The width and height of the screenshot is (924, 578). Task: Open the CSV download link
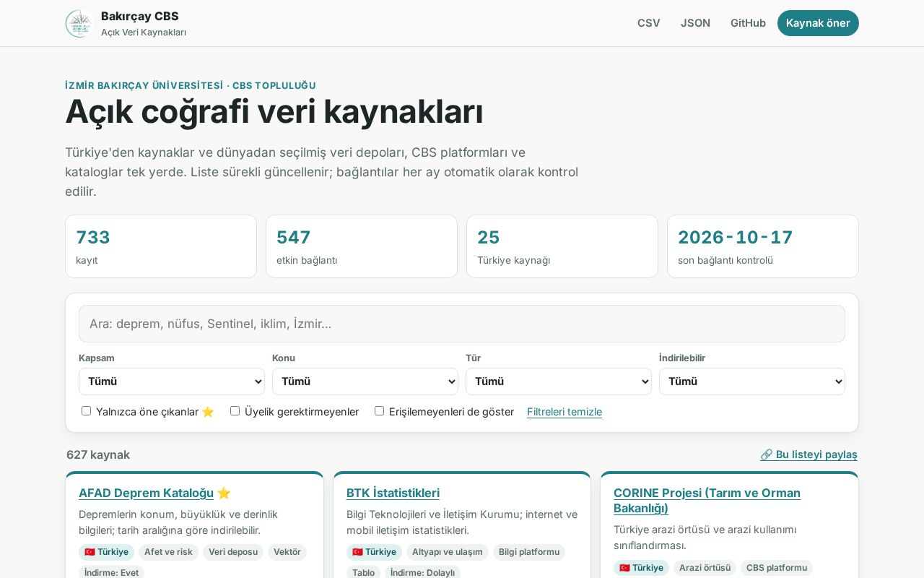[x=648, y=23]
